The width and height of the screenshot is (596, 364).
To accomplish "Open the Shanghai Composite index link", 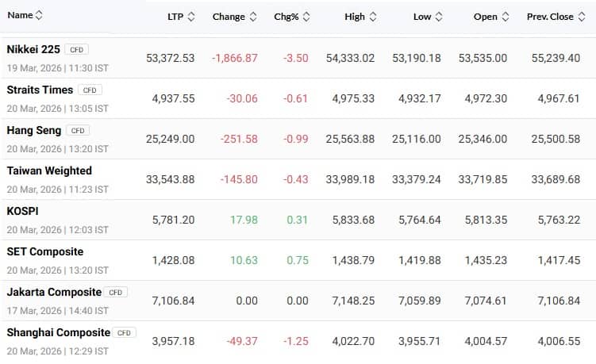I will pos(59,332).
